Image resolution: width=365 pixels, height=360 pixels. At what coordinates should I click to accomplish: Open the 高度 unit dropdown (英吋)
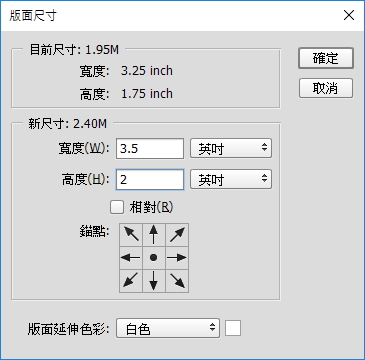[231, 180]
